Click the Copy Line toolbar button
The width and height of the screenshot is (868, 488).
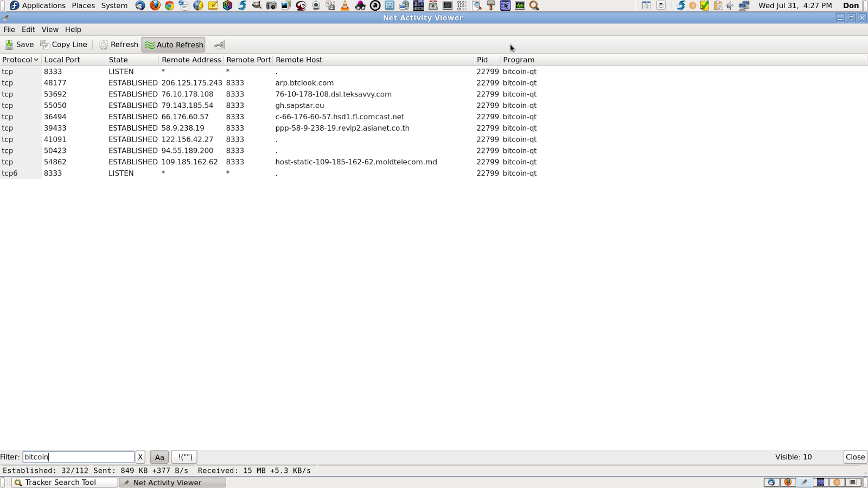63,44
